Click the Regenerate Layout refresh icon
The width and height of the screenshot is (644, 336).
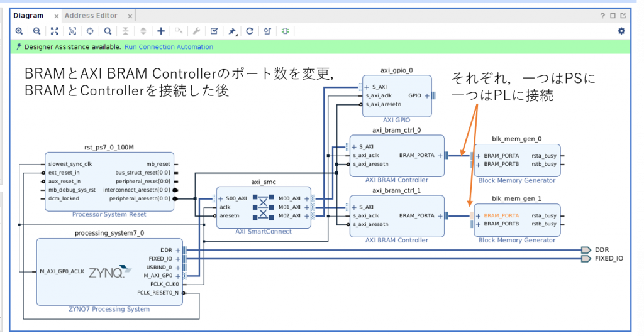click(x=250, y=31)
